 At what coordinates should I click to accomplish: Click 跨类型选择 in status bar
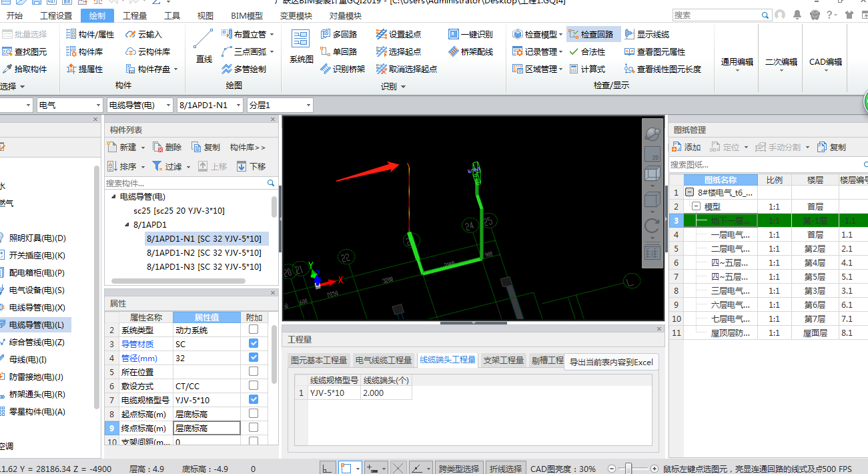pyautogui.click(x=459, y=469)
